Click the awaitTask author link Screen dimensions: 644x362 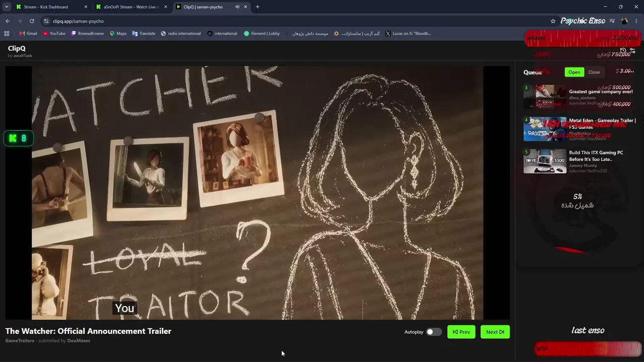coord(22,56)
